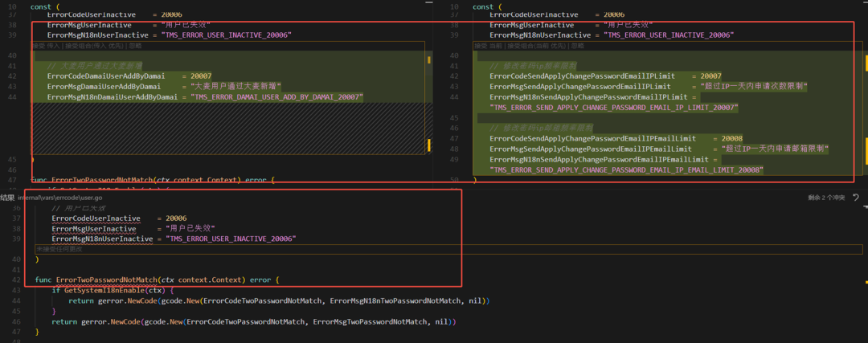
Task: Click yellow overview marker in right pane edge
Action: (866, 63)
